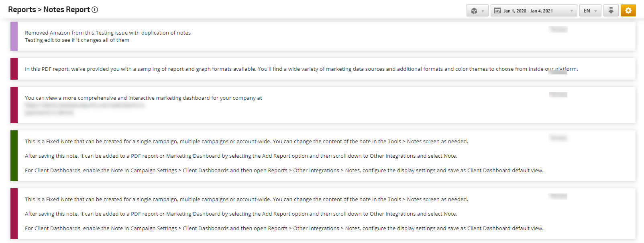Expand the arrow next to the cube icon
The image size is (644, 243).
(483, 11)
